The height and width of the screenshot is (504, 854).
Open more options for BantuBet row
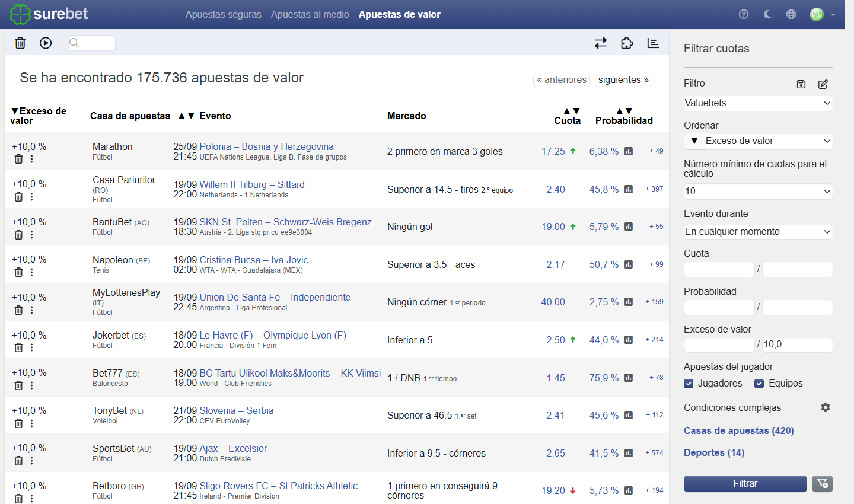point(32,235)
